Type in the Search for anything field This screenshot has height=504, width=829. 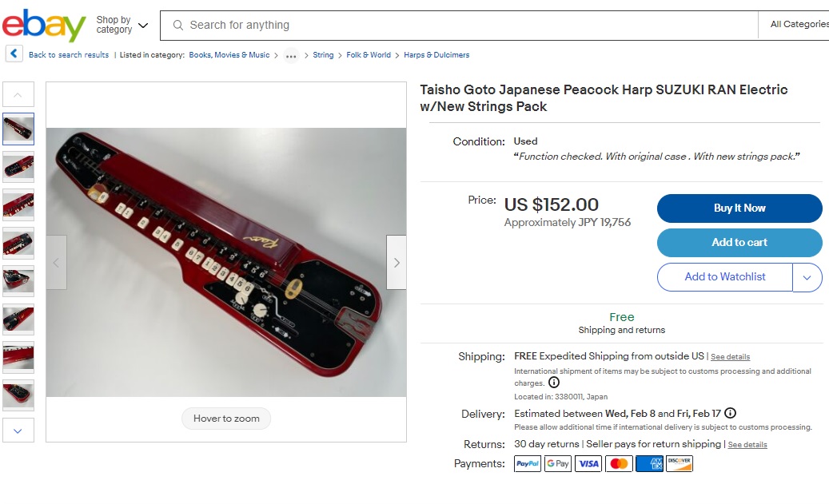(464, 25)
